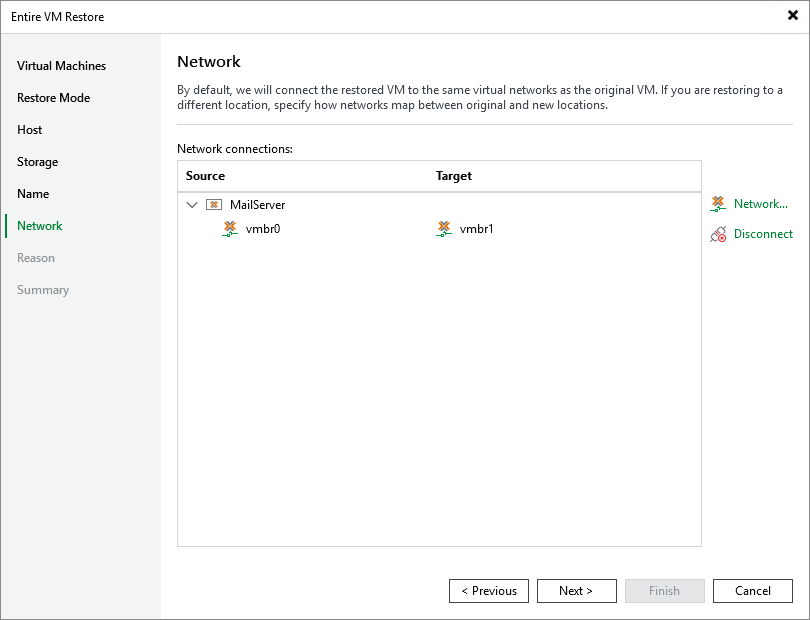Return with the Previous button
This screenshot has height=620, width=810.
coord(489,590)
